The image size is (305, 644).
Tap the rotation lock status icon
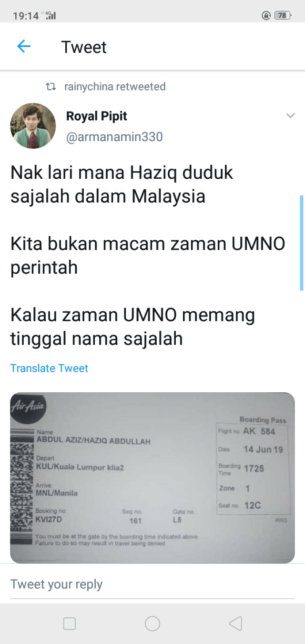tap(266, 16)
